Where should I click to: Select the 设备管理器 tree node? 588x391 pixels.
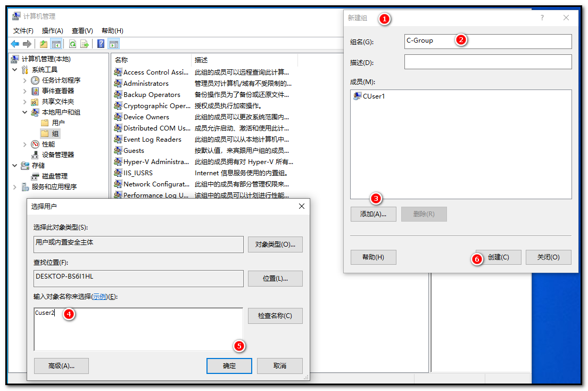(x=57, y=154)
